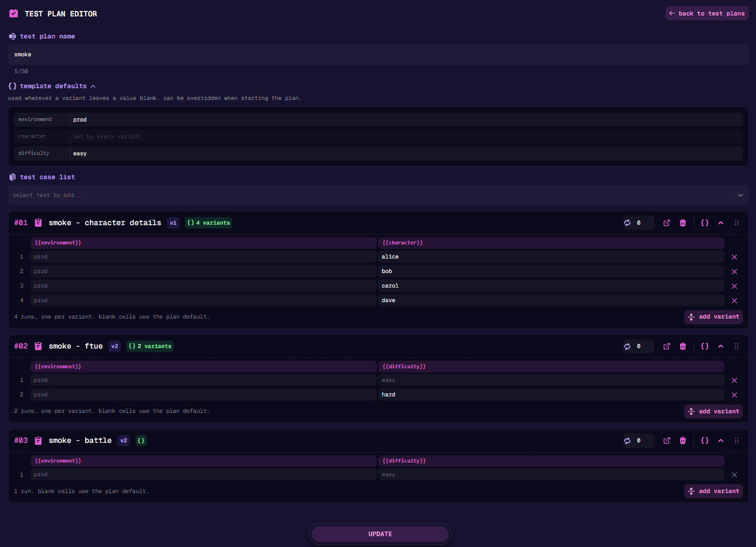Click the 4 variants badge
This screenshot has height=547, width=756.
[x=208, y=223]
